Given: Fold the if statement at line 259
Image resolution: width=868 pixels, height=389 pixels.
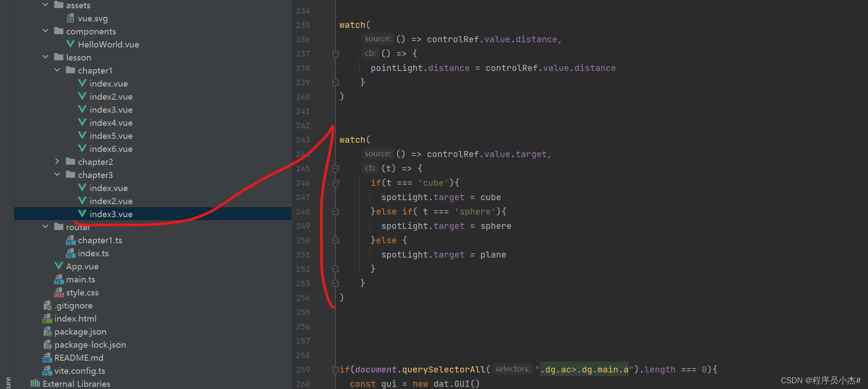Looking at the screenshot, I should coord(335,369).
